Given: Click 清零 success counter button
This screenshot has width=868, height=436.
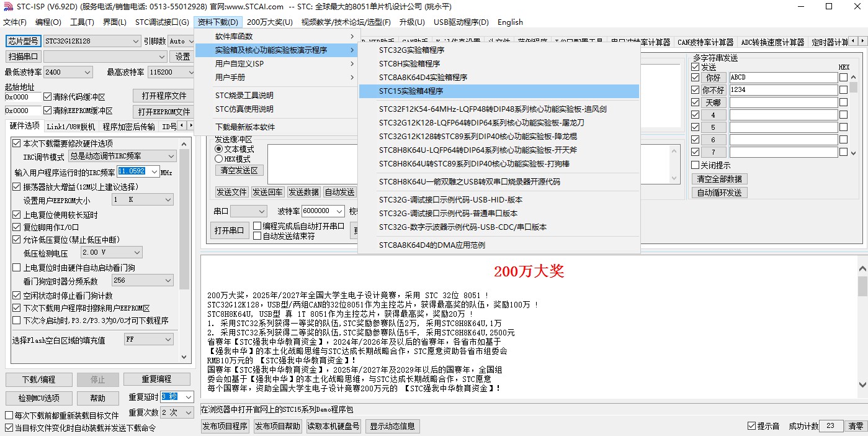Looking at the screenshot, I should [856, 426].
